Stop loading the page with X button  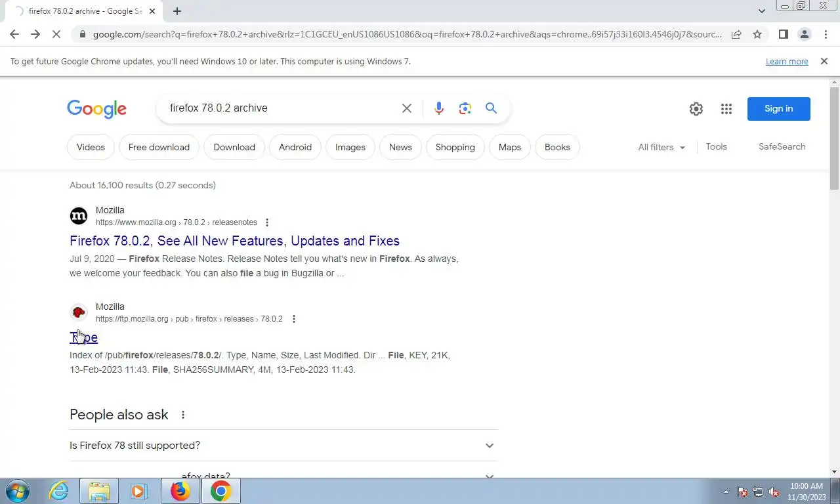[56, 34]
